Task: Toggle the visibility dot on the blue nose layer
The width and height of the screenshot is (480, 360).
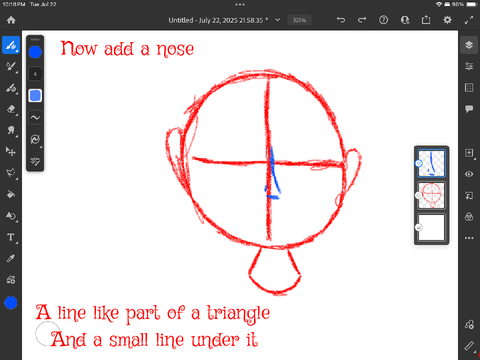Action: click(419, 163)
